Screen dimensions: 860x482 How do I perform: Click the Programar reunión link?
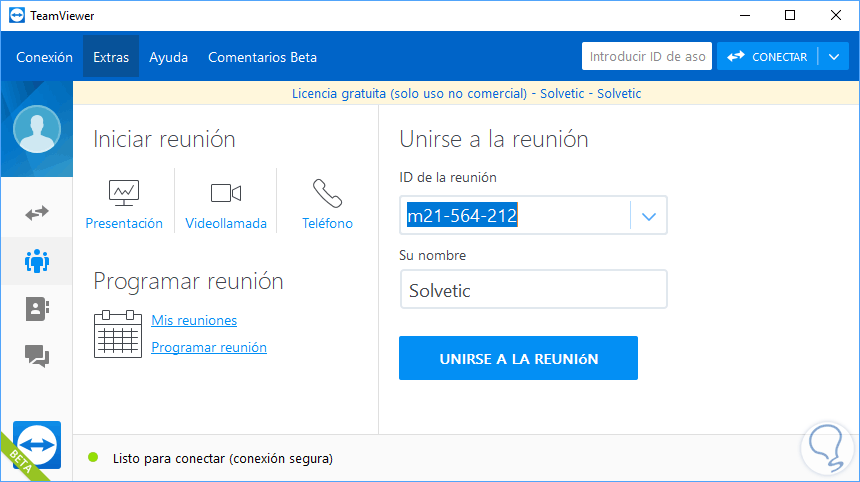pos(209,347)
